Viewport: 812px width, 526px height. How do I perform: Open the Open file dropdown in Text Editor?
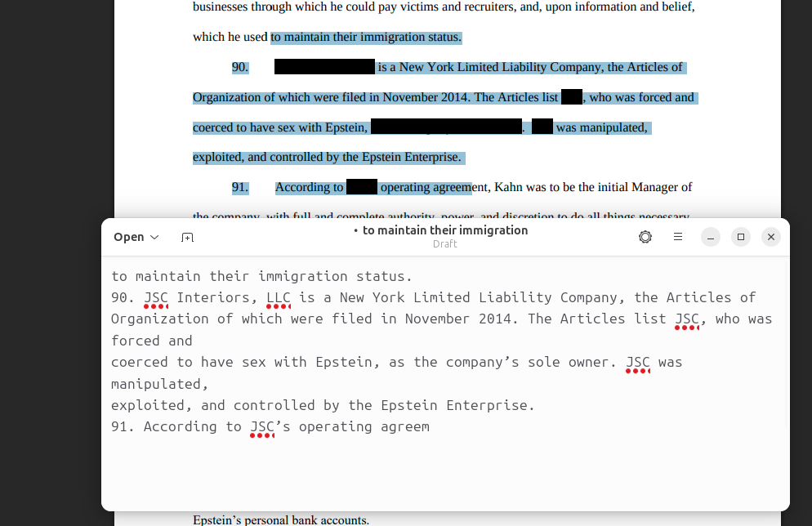(136, 237)
